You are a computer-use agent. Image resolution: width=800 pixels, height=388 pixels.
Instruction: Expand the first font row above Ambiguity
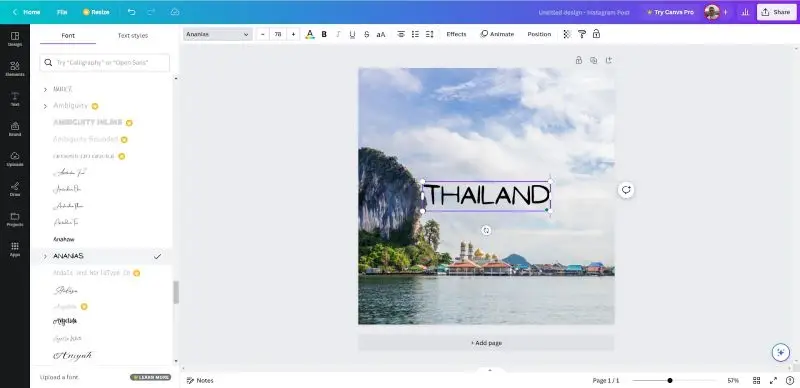[45, 89]
